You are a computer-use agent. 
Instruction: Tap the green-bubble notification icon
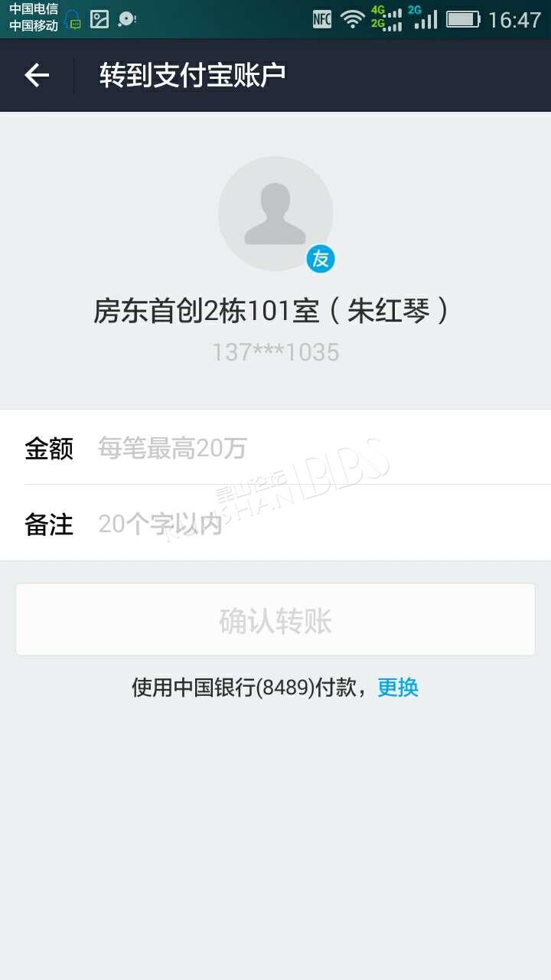tap(73, 20)
